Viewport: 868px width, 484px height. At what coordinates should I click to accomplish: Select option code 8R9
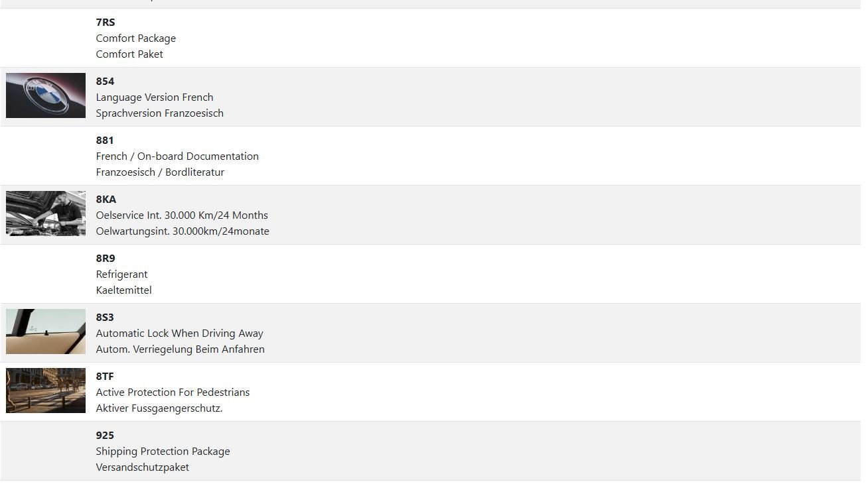coord(106,259)
